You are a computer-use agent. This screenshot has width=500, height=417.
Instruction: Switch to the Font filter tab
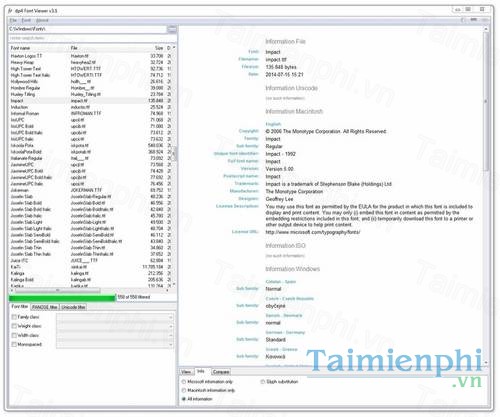[20, 307]
